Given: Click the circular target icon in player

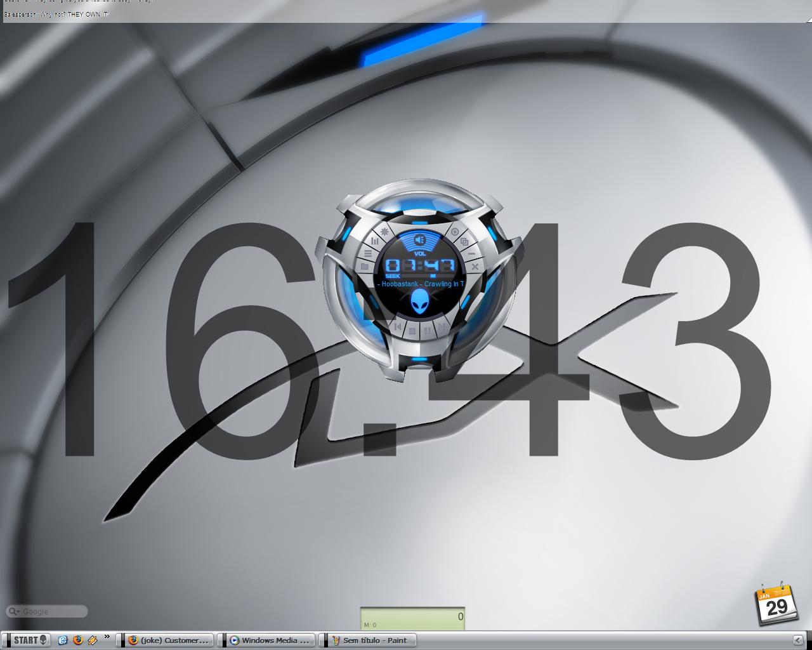Looking at the screenshot, I should [455, 232].
